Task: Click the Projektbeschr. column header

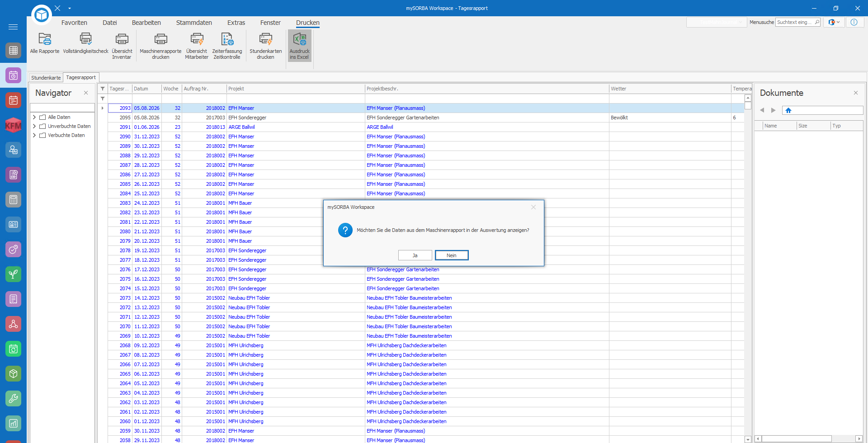Action: [487, 89]
